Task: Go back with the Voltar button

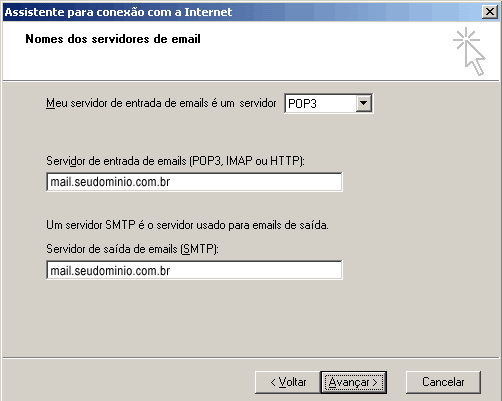Action: 288,382
